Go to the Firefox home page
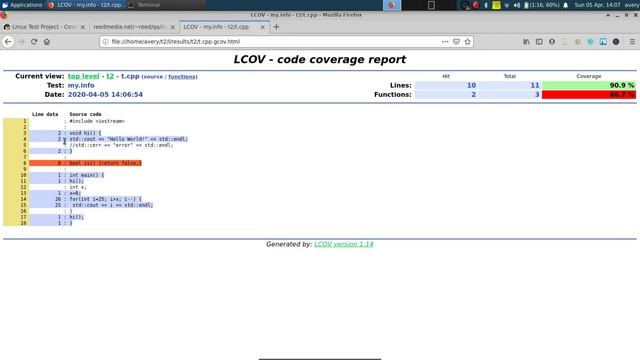Image resolution: width=640 pixels, height=360 pixels. pos(47,42)
